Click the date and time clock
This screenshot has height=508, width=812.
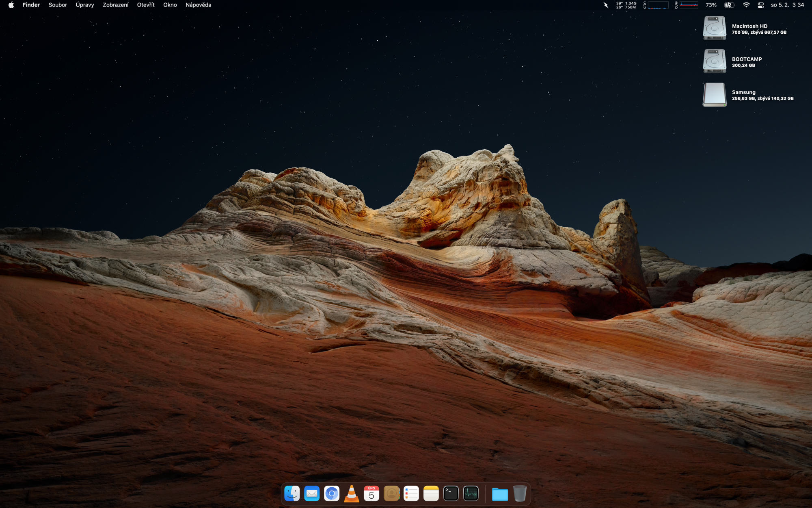(787, 5)
